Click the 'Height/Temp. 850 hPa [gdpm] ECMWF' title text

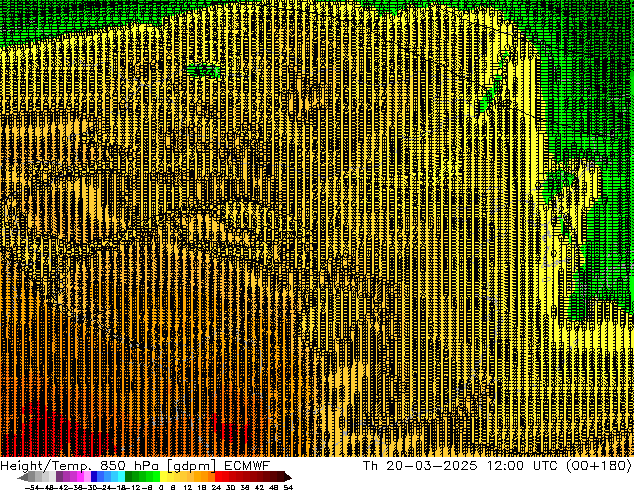click(135, 466)
